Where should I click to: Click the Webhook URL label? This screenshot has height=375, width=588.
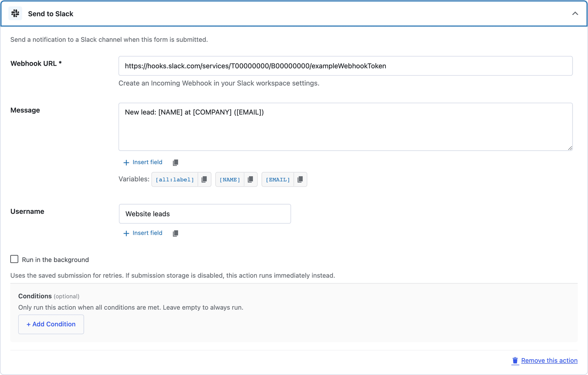(x=36, y=64)
